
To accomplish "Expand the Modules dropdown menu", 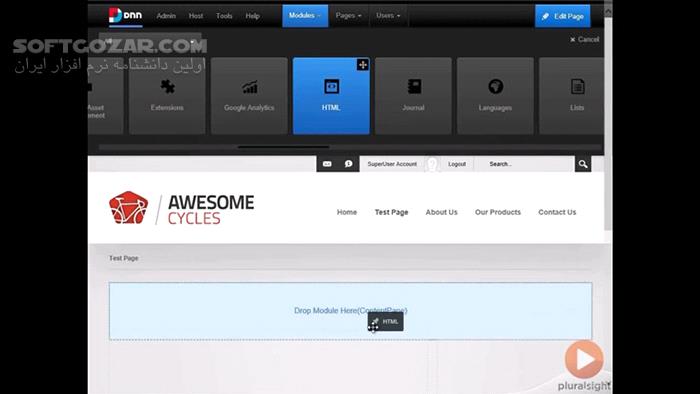I will [305, 16].
